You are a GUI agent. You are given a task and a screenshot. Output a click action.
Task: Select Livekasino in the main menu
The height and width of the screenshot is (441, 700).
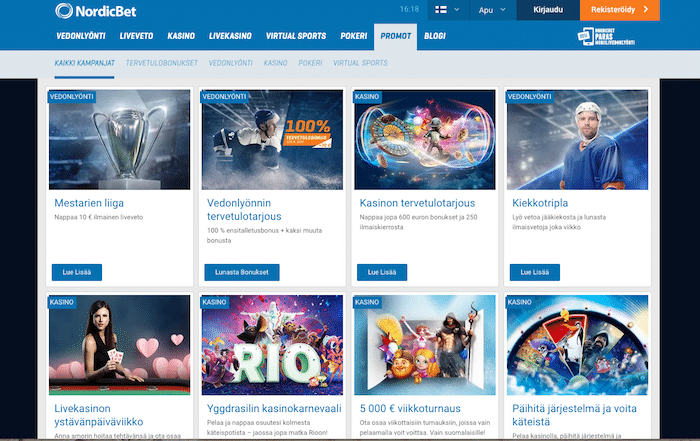pos(230,36)
